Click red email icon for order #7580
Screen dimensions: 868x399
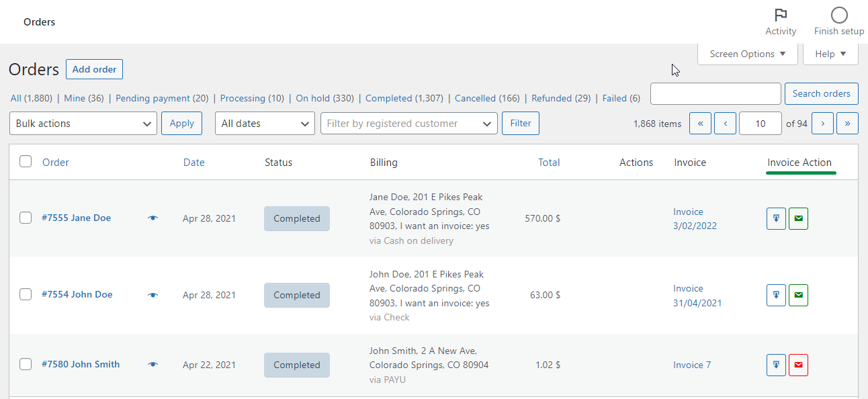(798, 365)
